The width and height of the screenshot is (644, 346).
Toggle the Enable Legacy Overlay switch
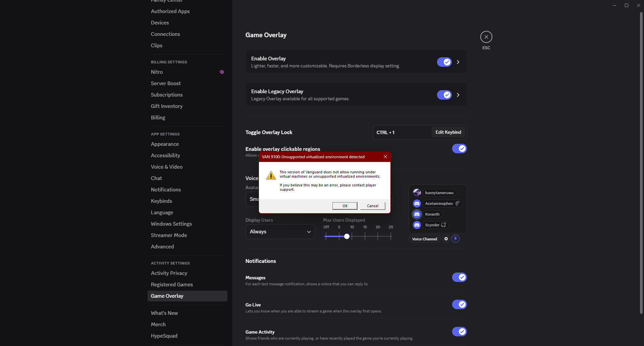pos(444,95)
